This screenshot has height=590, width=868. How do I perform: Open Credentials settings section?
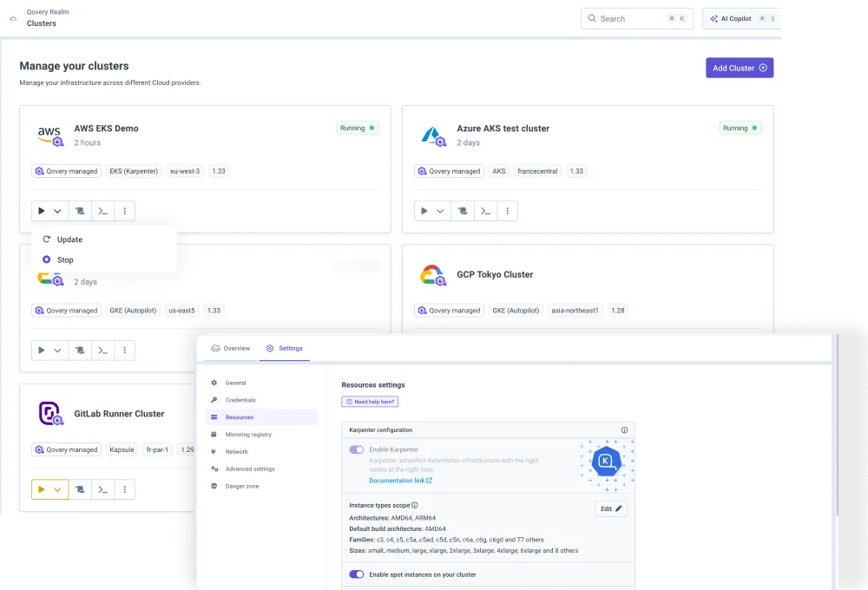point(261,400)
